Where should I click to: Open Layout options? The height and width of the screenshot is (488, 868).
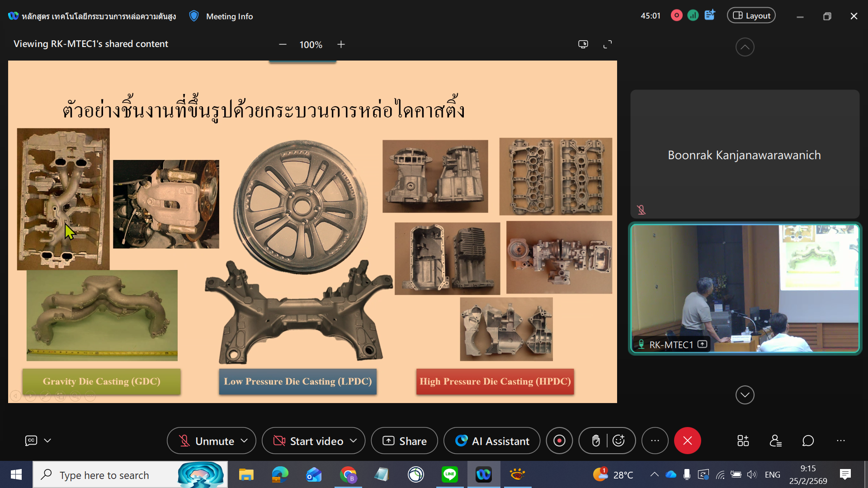[x=751, y=16]
